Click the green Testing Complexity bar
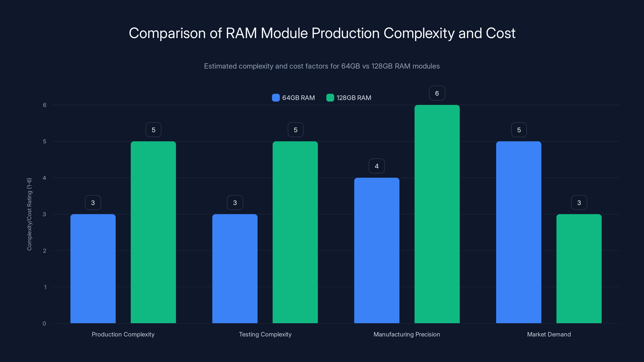The width and height of the screenshot is (644, 362). pos(295,232)
